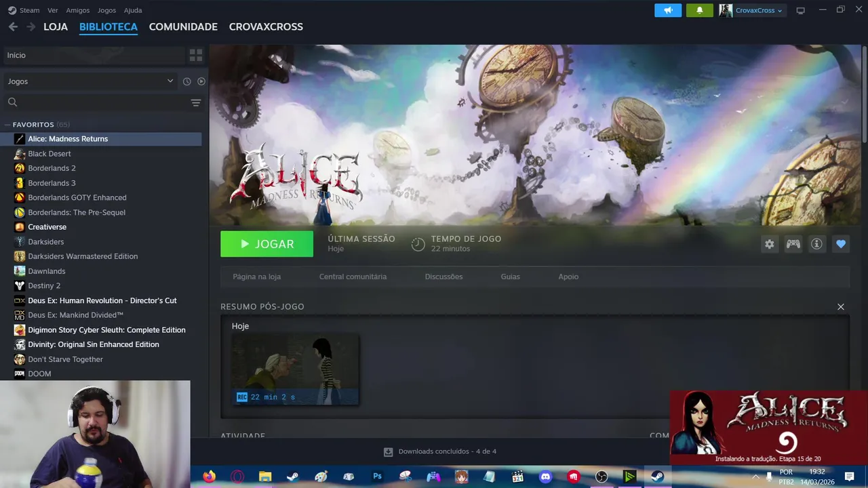Open controller configuration icon
This screenshot has height=488, width=868.
(793, 244)
